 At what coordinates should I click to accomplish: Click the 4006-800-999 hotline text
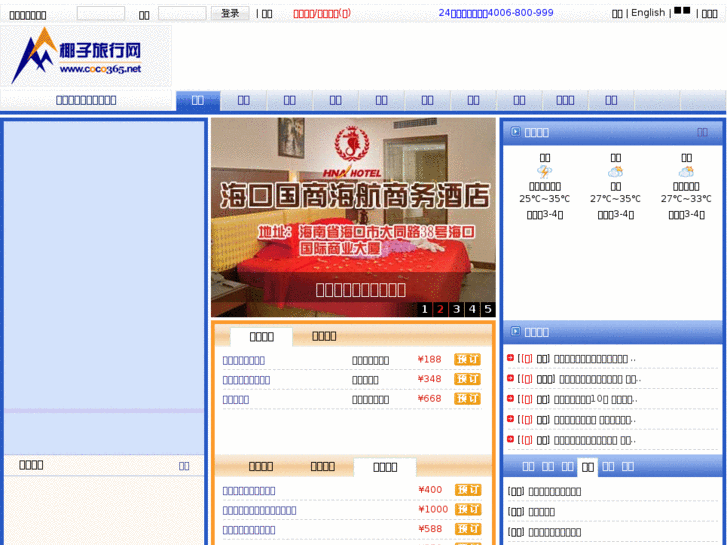tap(521, 13)
